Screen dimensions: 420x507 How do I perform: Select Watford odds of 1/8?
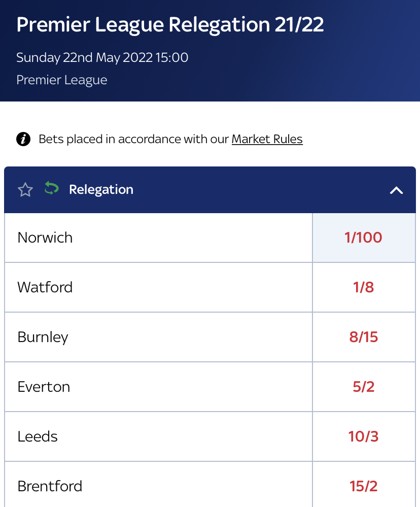364,287
